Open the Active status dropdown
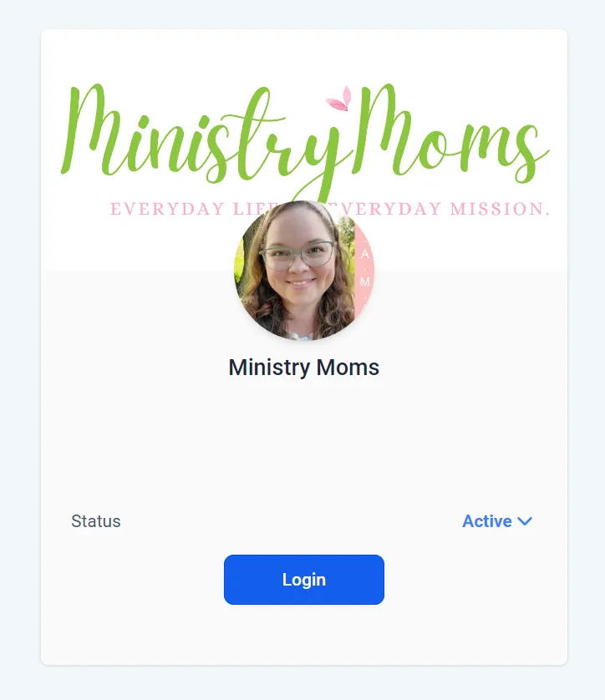The image size is (605, 700). click(x=497, y=521)
